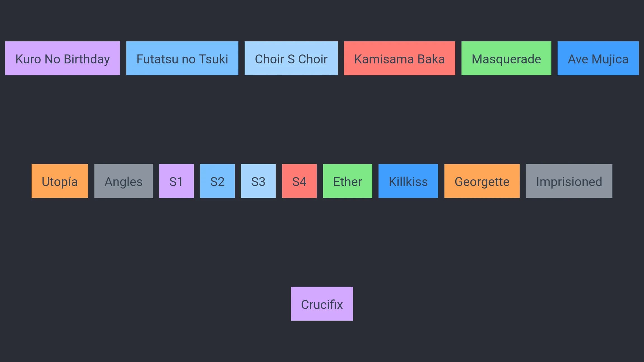This screenshot has height=362, width=644.
Task: Pick the purple S1 block
Action: tap(176, 181)
